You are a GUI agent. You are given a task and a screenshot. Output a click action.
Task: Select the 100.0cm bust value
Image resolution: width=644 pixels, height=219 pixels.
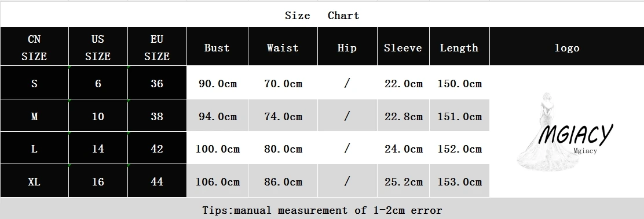[217, 149]
